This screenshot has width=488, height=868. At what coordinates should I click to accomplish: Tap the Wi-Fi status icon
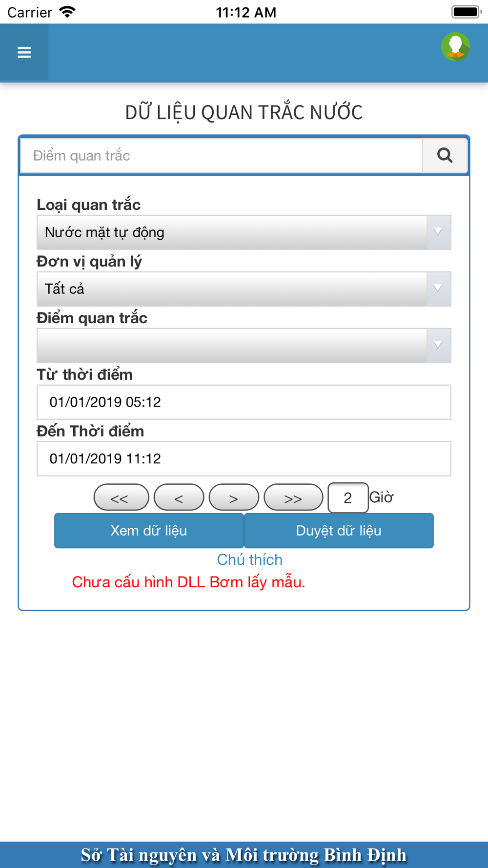[67, 12]
